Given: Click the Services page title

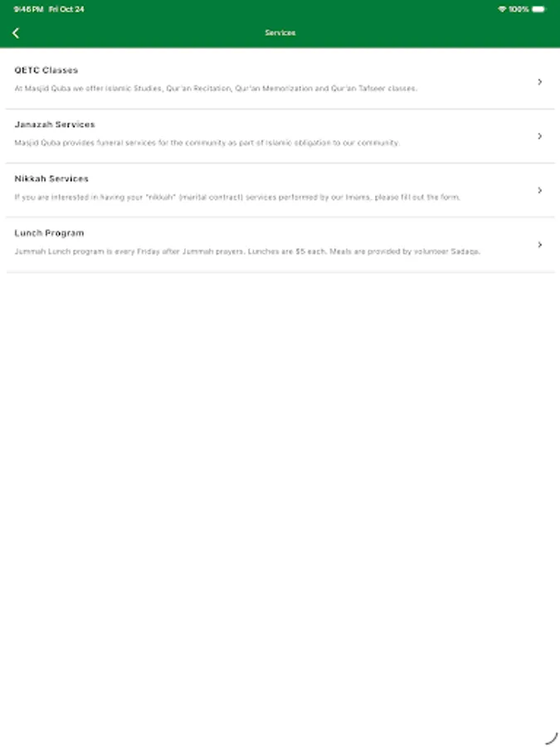Looking at the screenshot, I should coord(280,33).
